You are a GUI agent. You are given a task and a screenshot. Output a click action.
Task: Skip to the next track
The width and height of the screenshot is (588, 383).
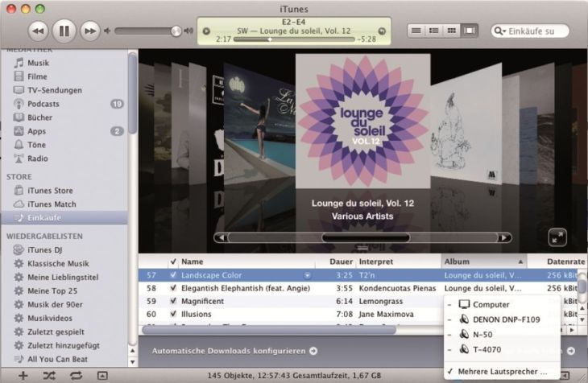click(90, 31)
